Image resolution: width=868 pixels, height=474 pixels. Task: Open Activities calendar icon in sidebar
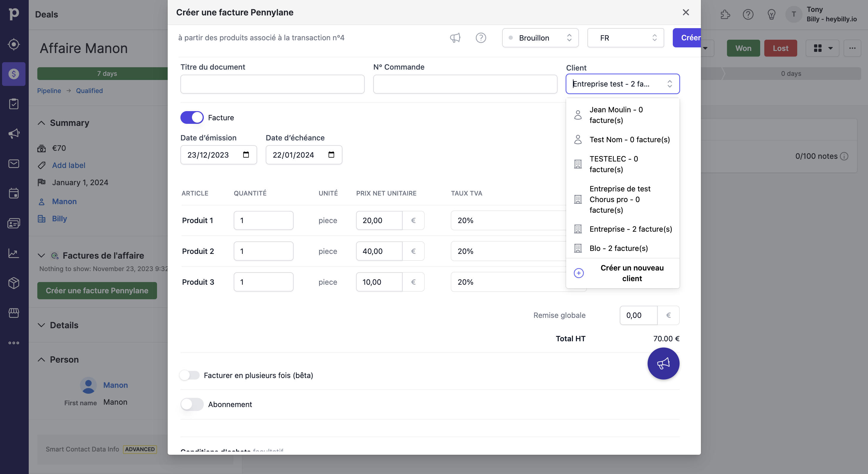pos(13,193)
